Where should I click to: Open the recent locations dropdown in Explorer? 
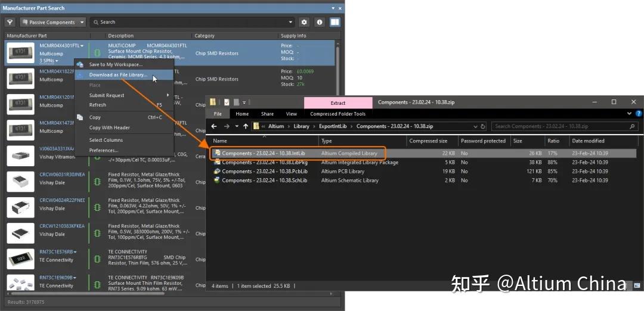coord(237,126)
